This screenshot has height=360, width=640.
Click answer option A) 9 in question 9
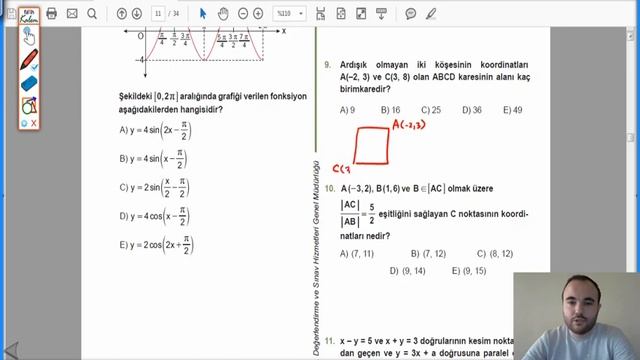coord(347,110)
